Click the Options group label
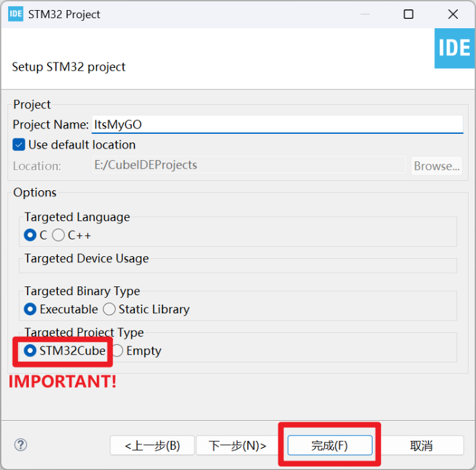Viewport: 476px width, 470px height. 35,192
